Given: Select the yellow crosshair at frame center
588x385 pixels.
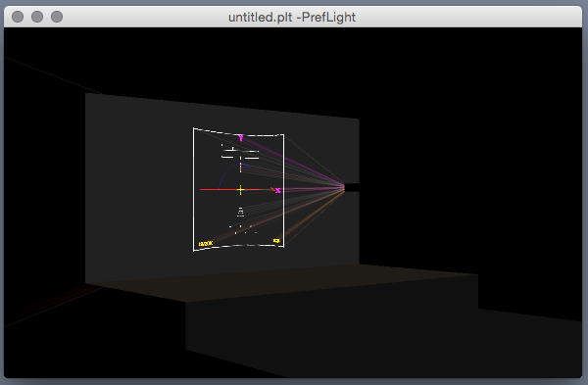Looking at the screenshot, I should 241,190.
